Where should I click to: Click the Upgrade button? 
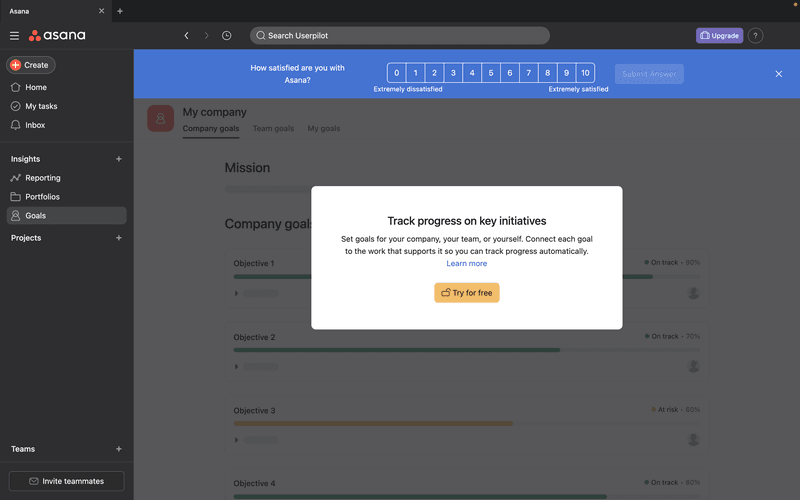(x=719, y=36)
